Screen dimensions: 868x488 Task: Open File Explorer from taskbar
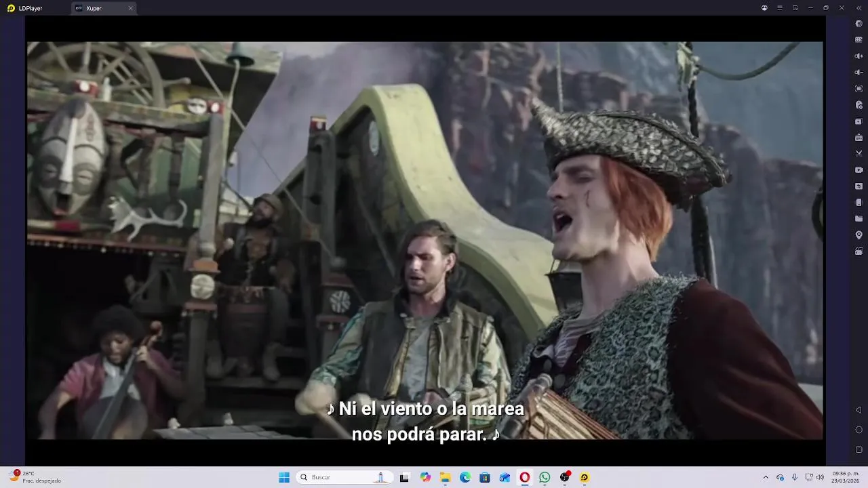pyautogui.click(x=445, y=477)
